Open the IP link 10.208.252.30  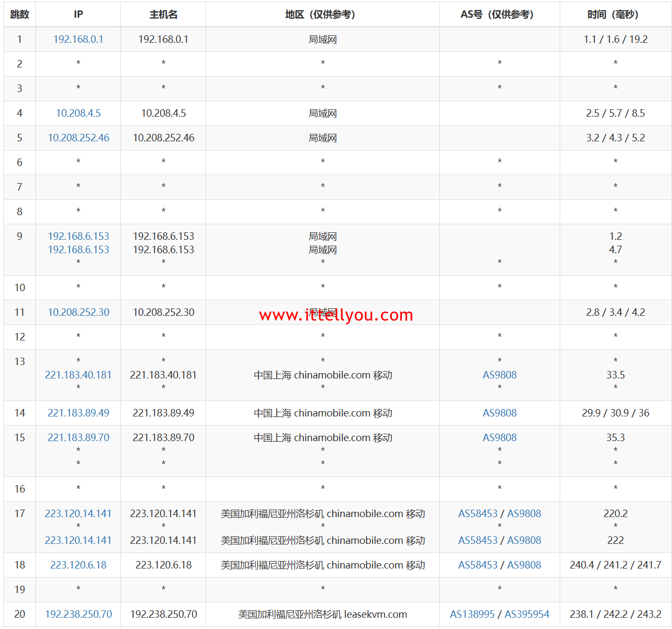pos(78,312)
